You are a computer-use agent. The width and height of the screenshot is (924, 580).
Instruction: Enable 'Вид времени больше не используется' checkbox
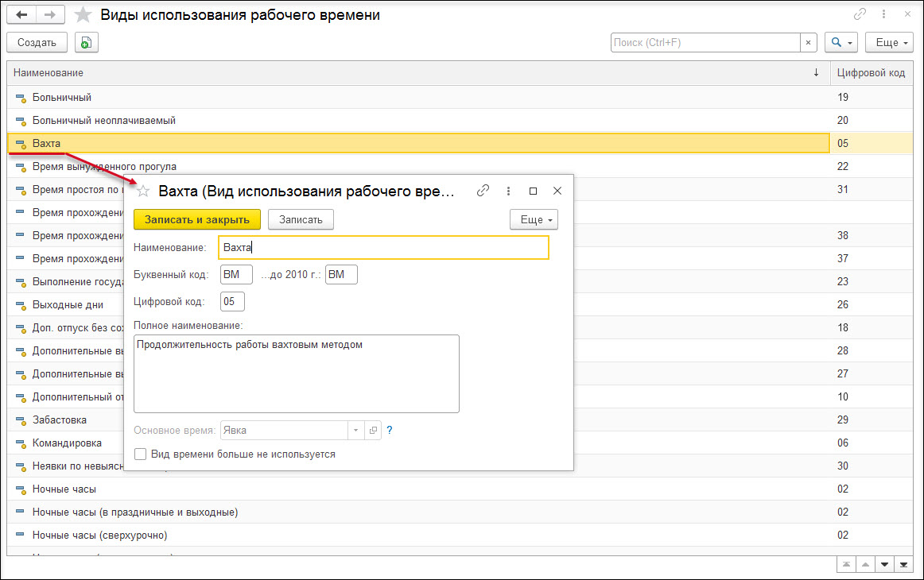tap(141, 454)
